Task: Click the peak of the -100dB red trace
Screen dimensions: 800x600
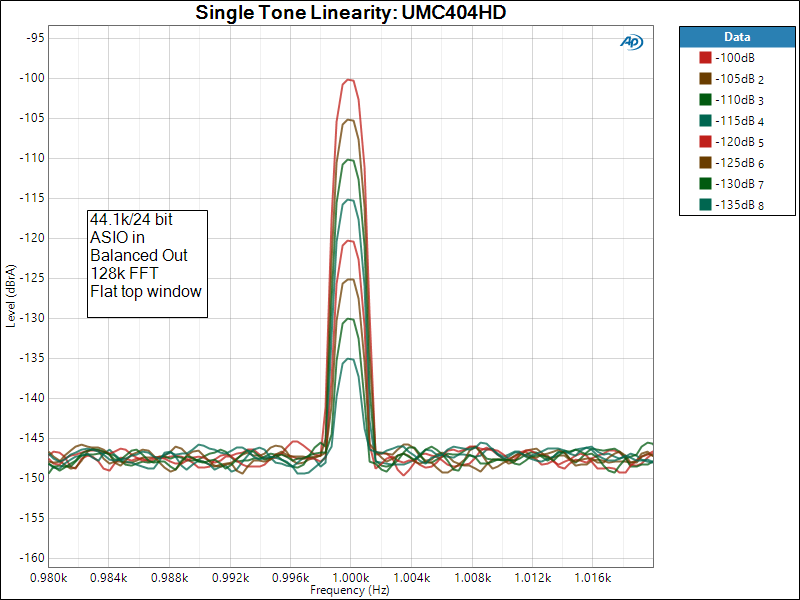Action: click(350, 80)
